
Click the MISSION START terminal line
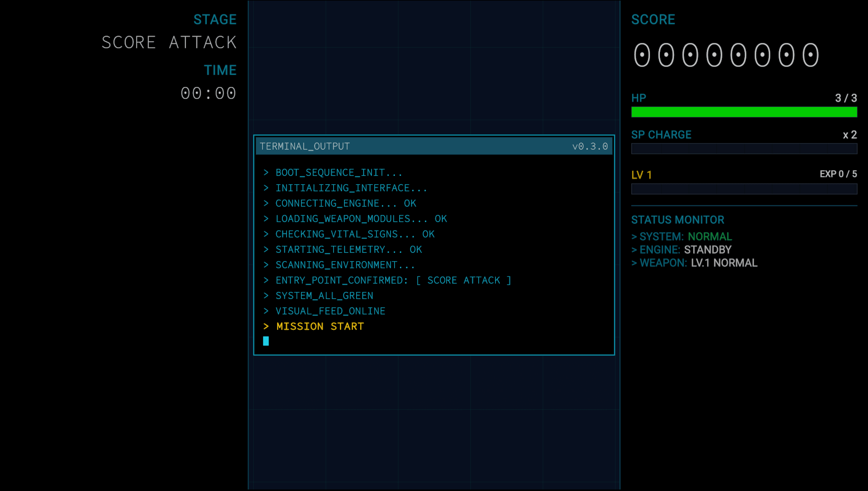pos(320,327)
